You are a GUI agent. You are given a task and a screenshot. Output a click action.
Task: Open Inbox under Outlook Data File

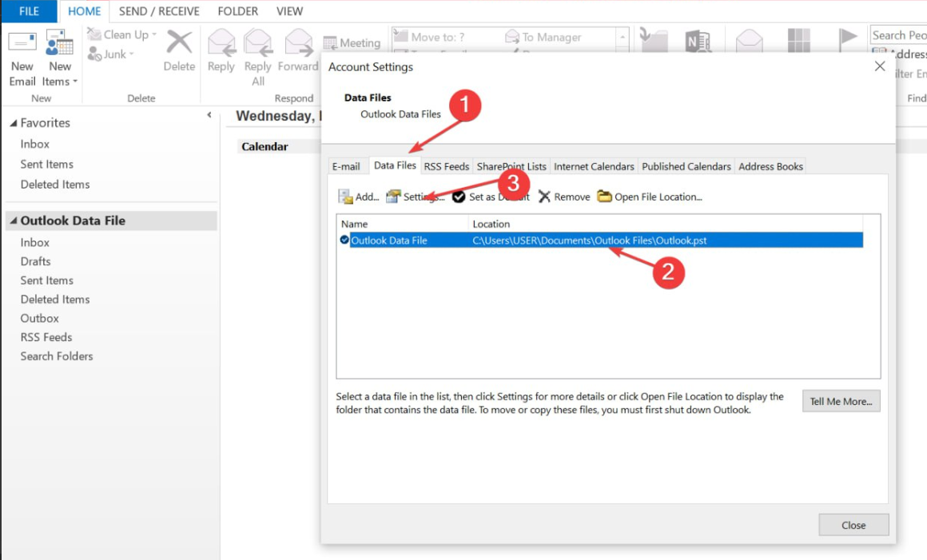(35, 242)
